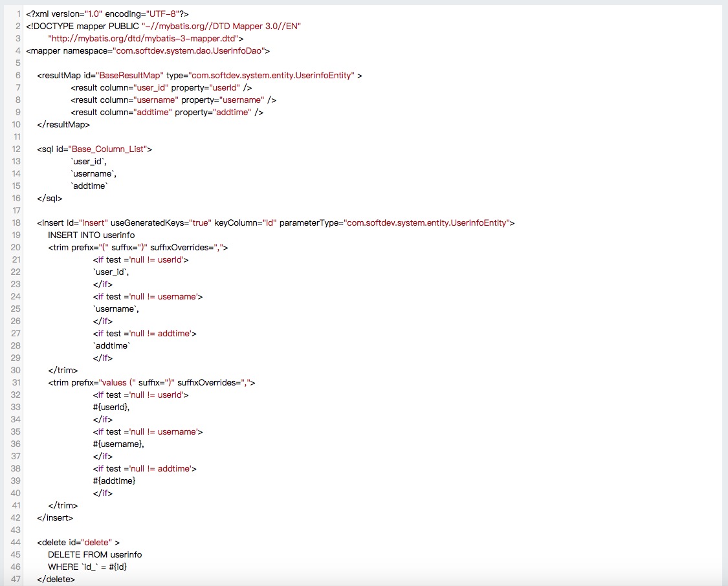Click the keyColumn "id" attribute value
This screenshot has height=586, width=728.
(x=269, y=222)
